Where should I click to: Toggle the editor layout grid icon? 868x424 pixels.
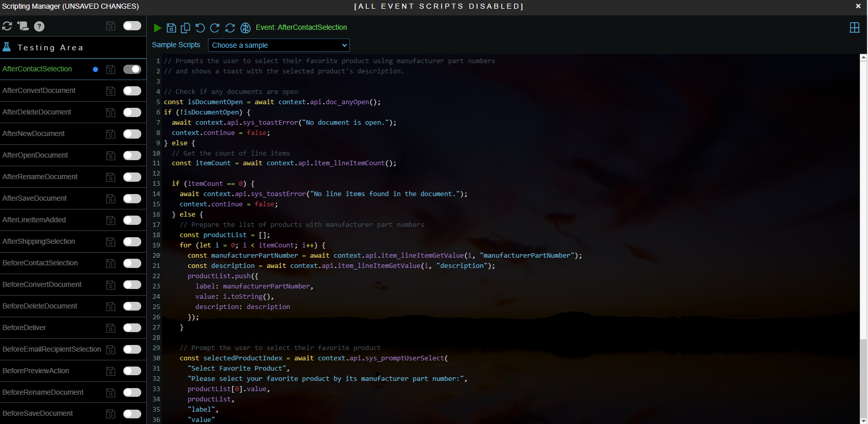tap(855, 28)
